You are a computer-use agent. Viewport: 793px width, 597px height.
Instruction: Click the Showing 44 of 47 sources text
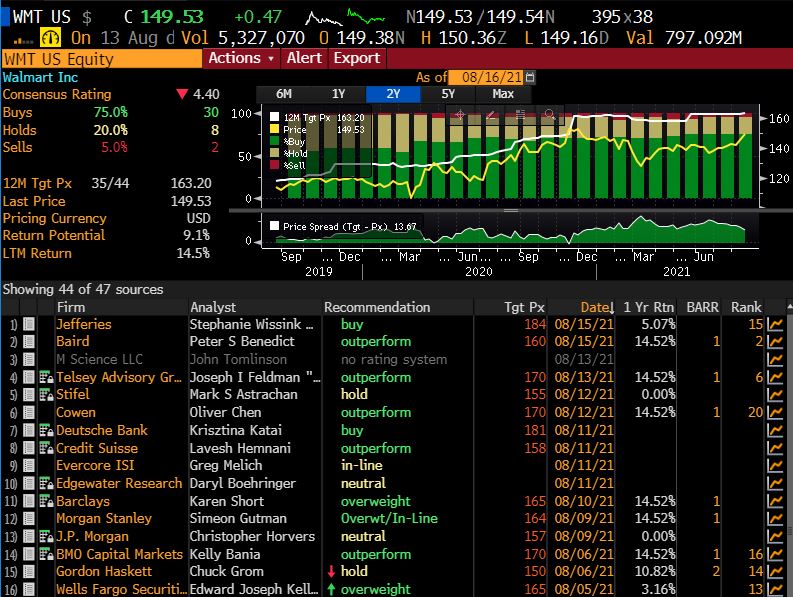pyautogui.click(x=83, y=289)
